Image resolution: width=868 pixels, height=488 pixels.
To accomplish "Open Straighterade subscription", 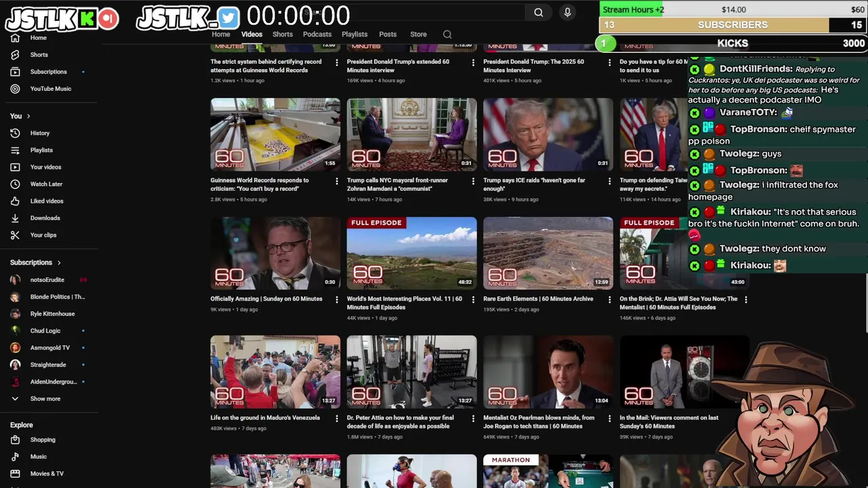I will click(x=47, y=365).
